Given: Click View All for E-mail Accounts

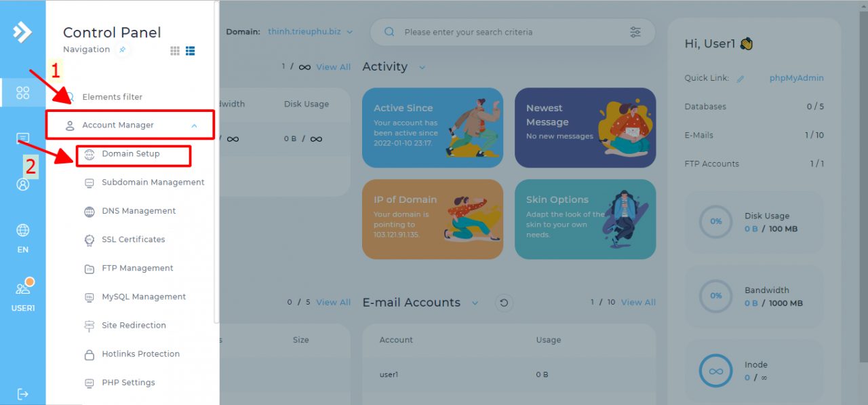Looking at the screenshot, I should click(x=637, y=303).
